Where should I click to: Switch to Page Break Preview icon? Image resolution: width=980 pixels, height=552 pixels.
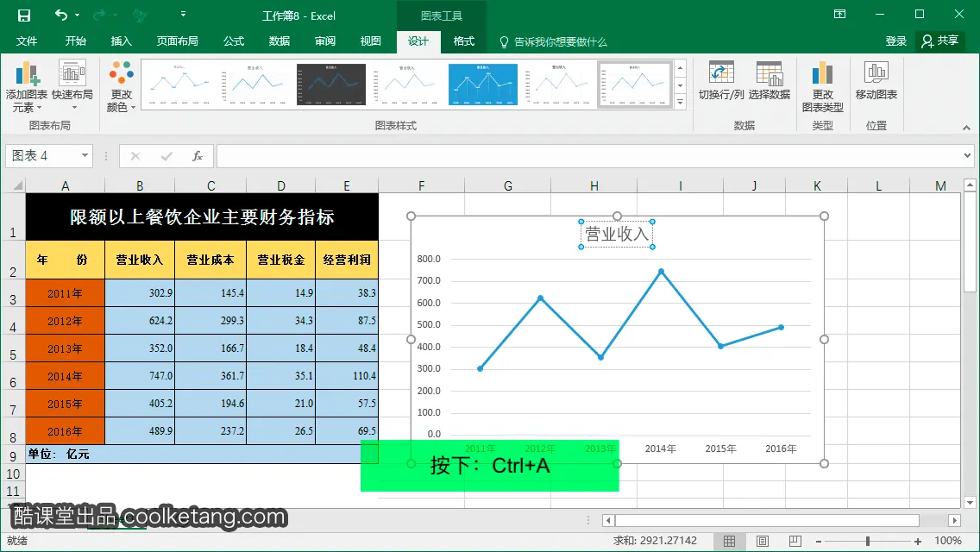[x=795, y=541]
